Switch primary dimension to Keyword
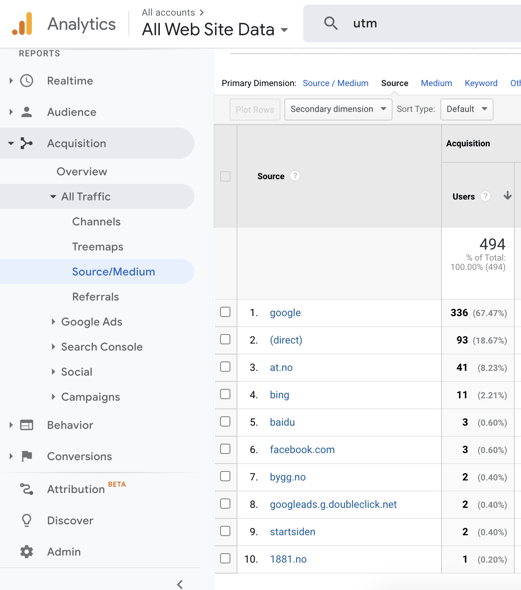Image resolution: width=521 pixels, height=590 pixels. point(481,83)
